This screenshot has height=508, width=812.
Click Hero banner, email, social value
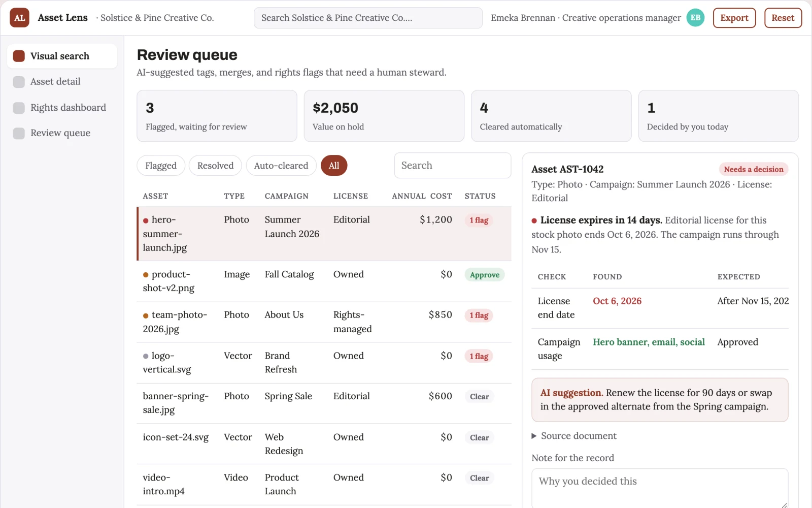tap(649, 342)
